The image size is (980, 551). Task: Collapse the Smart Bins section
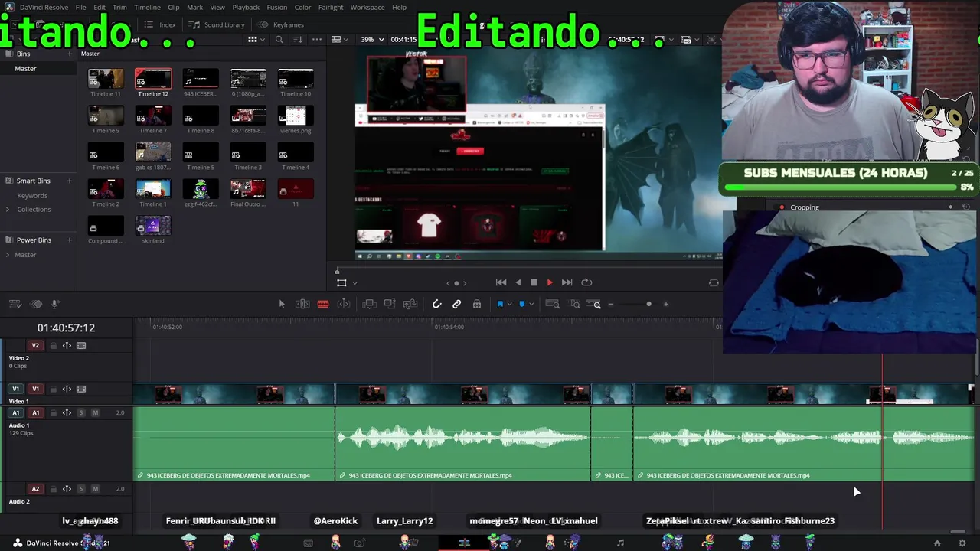click(8, 181)
